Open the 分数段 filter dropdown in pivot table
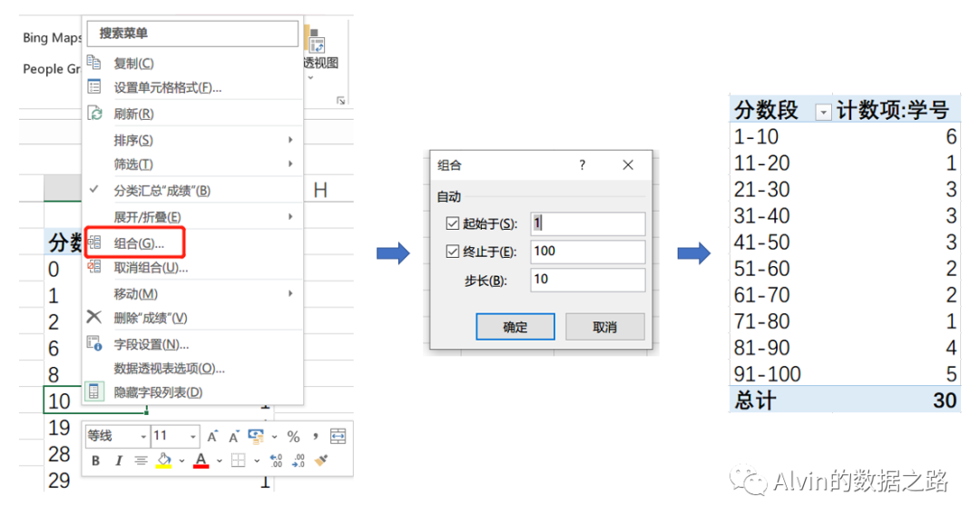Viewport: 980px width, 524px height. (x=824, y=112)
